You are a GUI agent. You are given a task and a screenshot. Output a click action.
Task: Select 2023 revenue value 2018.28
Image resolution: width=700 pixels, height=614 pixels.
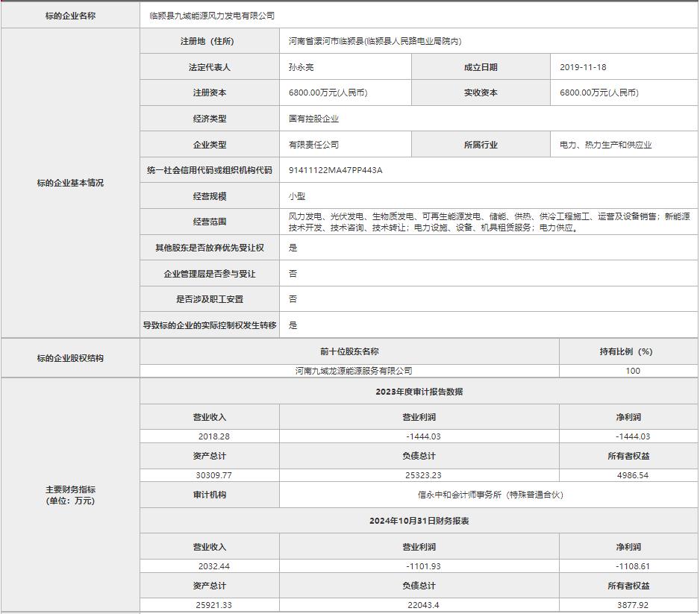pos(214,436)
